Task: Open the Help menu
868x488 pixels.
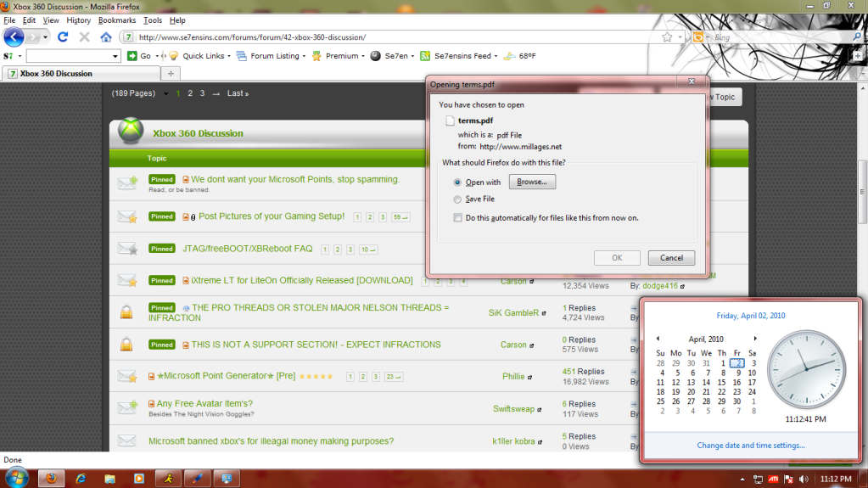Action: coord(177,20)
